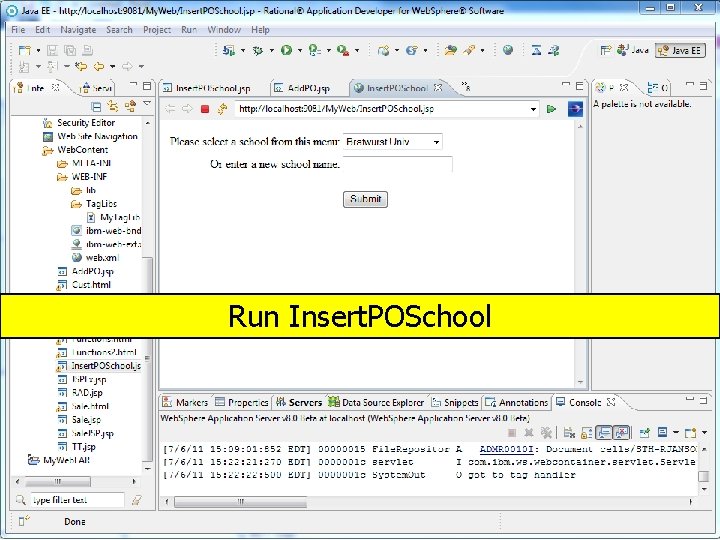This screenshot has height=540, width=720.
Task: Open the explorer View Menu triangle
Action: pos(147,104)
